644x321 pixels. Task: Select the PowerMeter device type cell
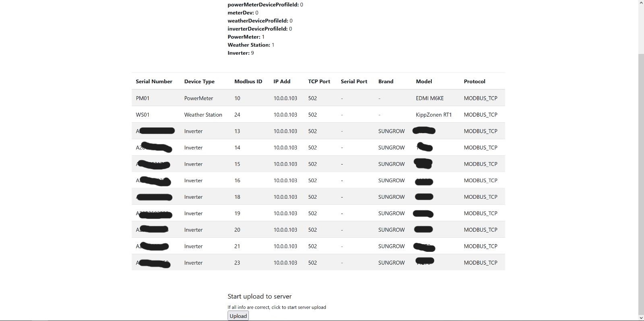tap(199, 98)
